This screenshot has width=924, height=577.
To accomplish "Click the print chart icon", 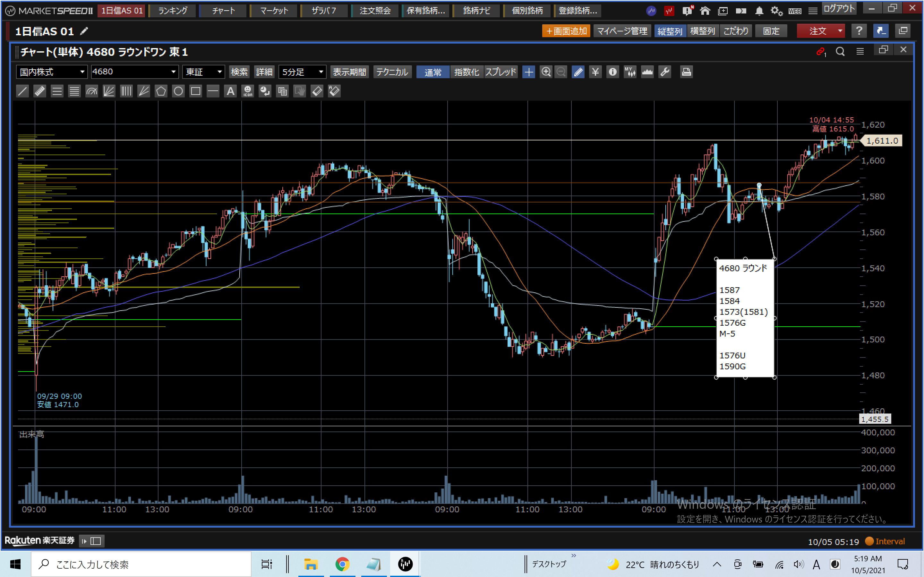I will tap(686, 72).
